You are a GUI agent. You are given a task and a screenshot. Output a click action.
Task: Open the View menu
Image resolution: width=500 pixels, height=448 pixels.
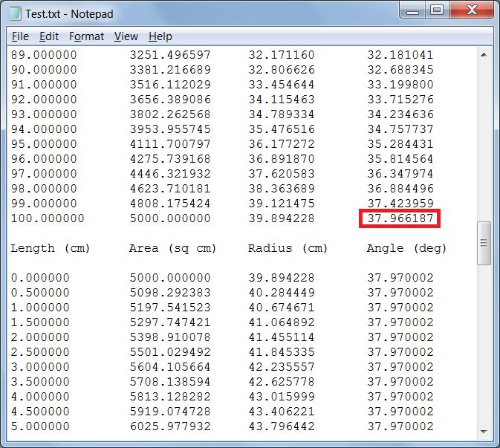(126, 36)
